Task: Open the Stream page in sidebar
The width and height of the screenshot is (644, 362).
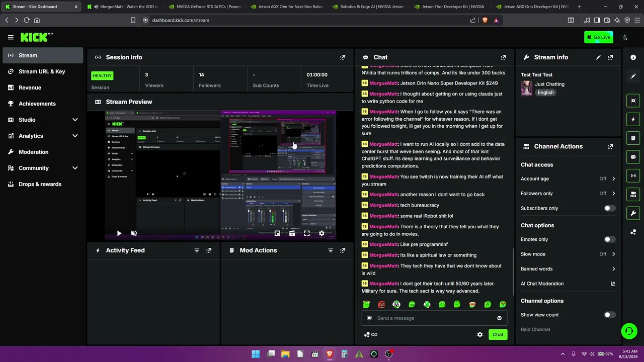Action: coord(43,55)
